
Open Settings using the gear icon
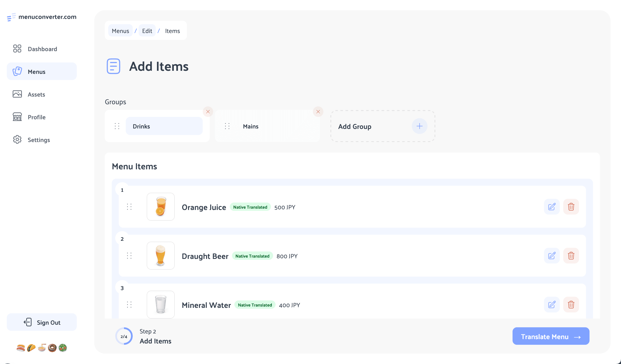pos(17,140)
